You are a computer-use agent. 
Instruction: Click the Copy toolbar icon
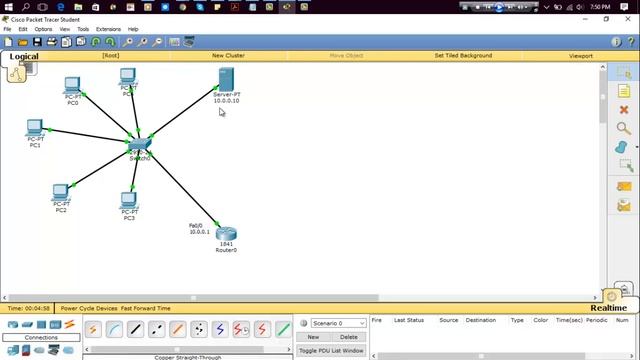pos(66,42)
